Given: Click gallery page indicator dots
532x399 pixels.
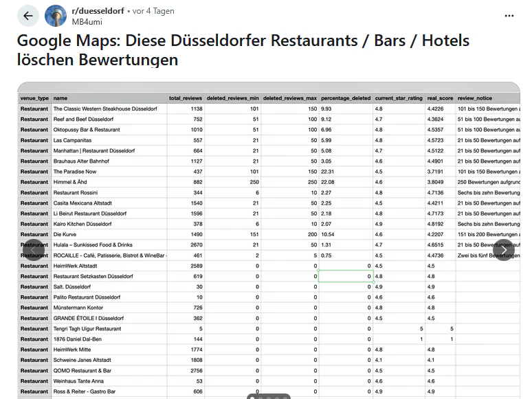Looking at the screenshot, I should pos(269,397).
